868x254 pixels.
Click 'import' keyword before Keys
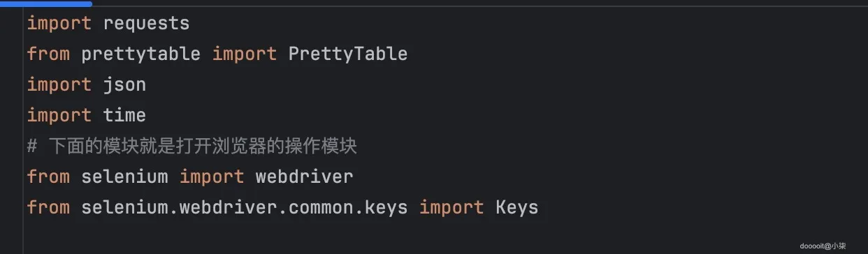[x=451, y=207]
